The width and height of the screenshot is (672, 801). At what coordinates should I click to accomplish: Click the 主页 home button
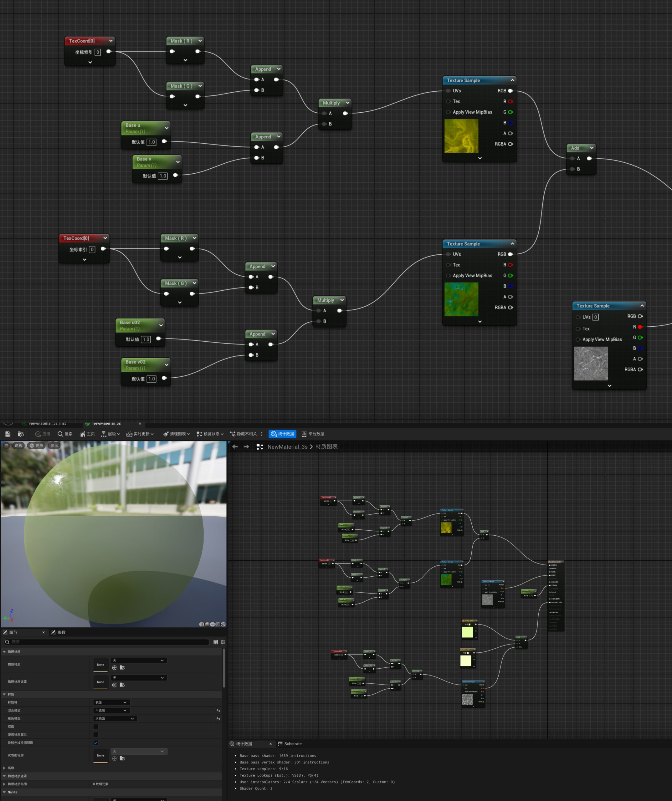click(87, 434)
